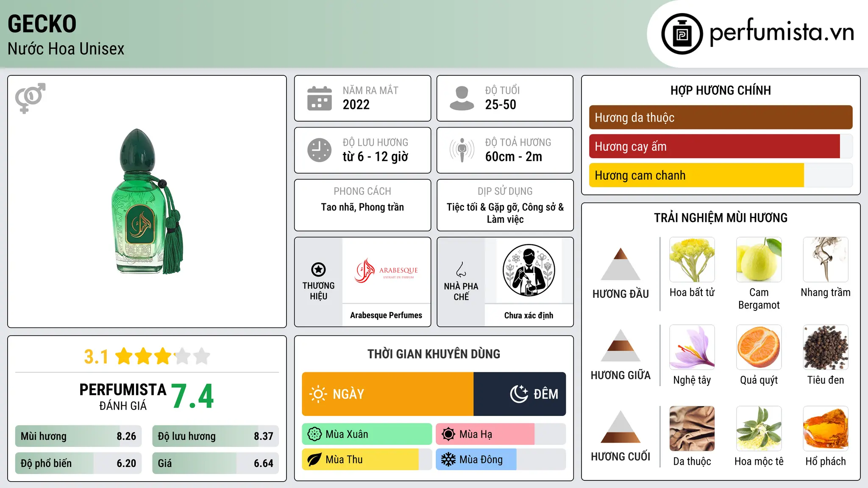Click the sillage value 60cm - 2m

click(x=514, y=157)
